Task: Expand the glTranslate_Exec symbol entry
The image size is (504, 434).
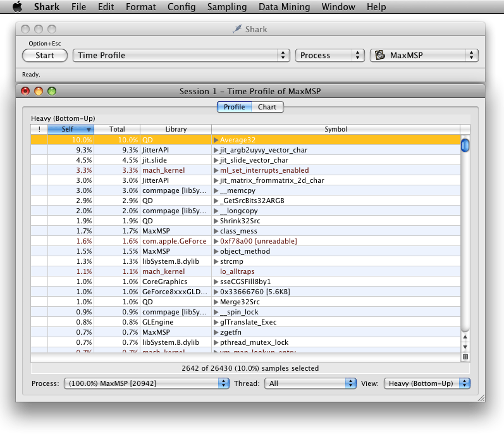Action: 216,322
